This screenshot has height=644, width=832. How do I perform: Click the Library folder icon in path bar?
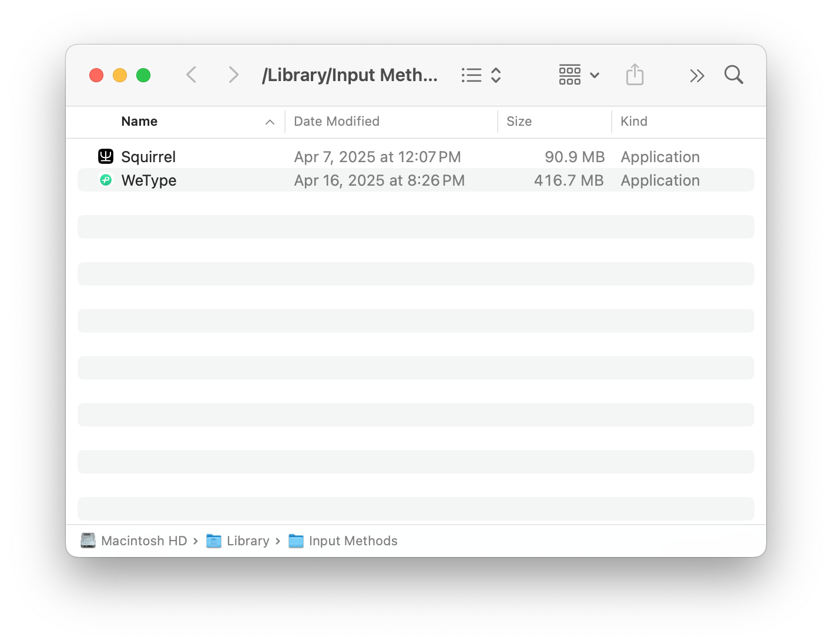pyautogui.click(x=214, y=541)
